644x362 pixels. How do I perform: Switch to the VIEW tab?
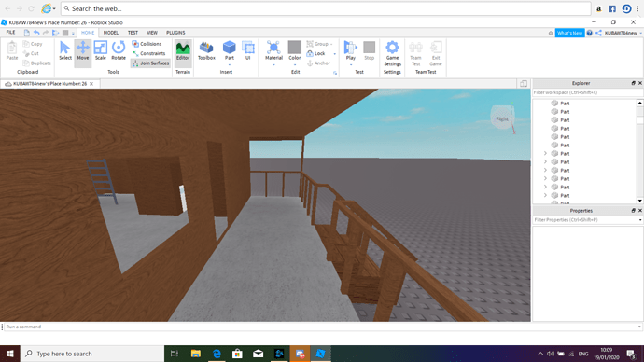(x=152, y=33)
